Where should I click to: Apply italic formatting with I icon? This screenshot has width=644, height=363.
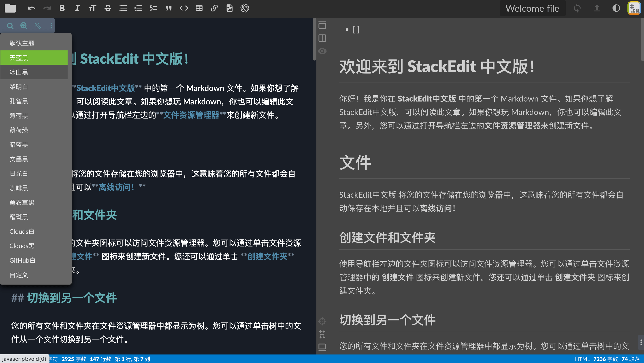[77, 8]
